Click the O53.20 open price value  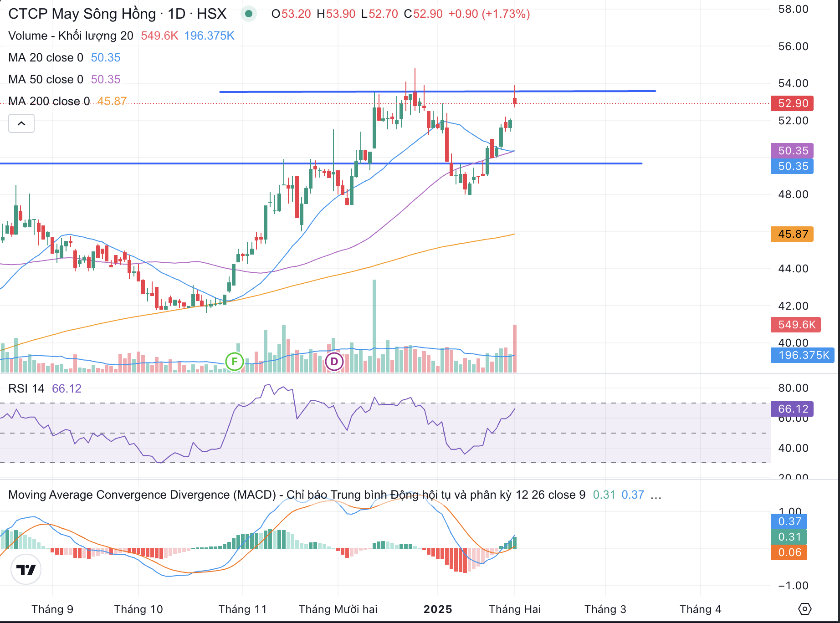click(x=291, y=14)
